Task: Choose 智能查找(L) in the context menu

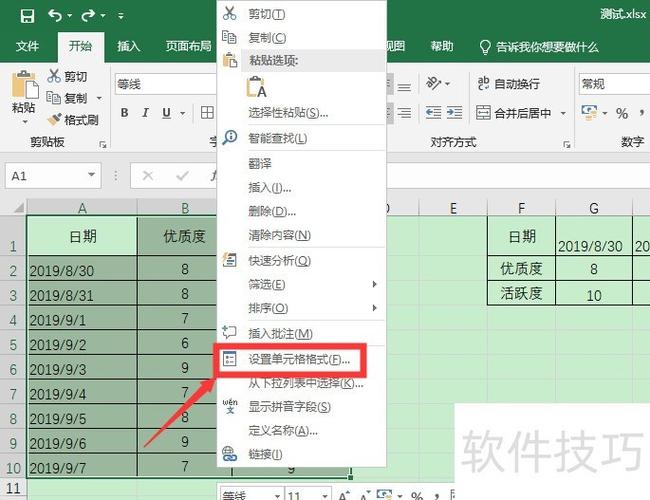Action: click(302, 138)
